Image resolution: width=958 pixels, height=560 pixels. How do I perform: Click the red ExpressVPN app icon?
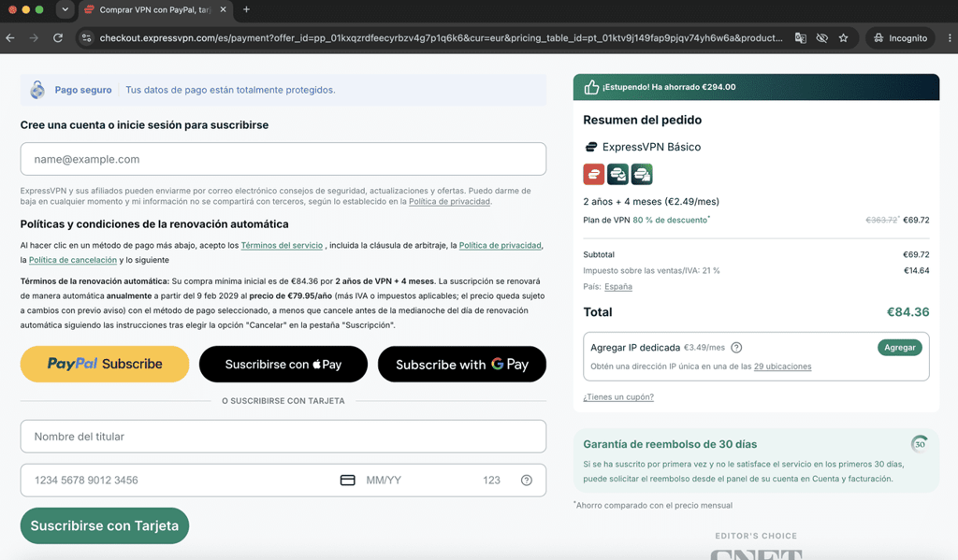point(594,174)
